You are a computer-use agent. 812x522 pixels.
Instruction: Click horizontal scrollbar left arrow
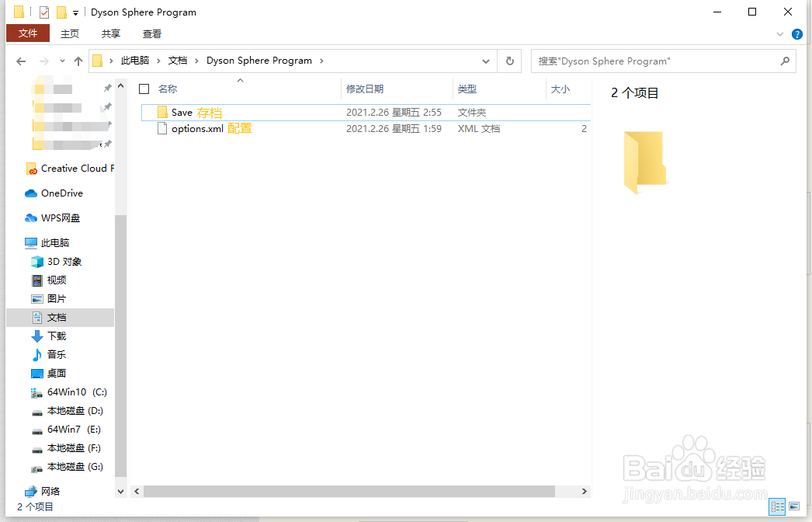point(137,492)
